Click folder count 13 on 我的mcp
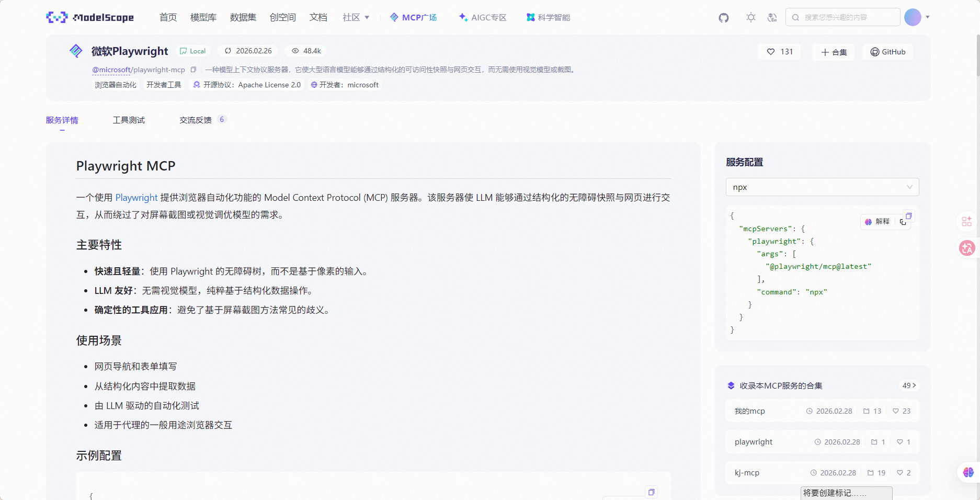 [x=872, y=411]
